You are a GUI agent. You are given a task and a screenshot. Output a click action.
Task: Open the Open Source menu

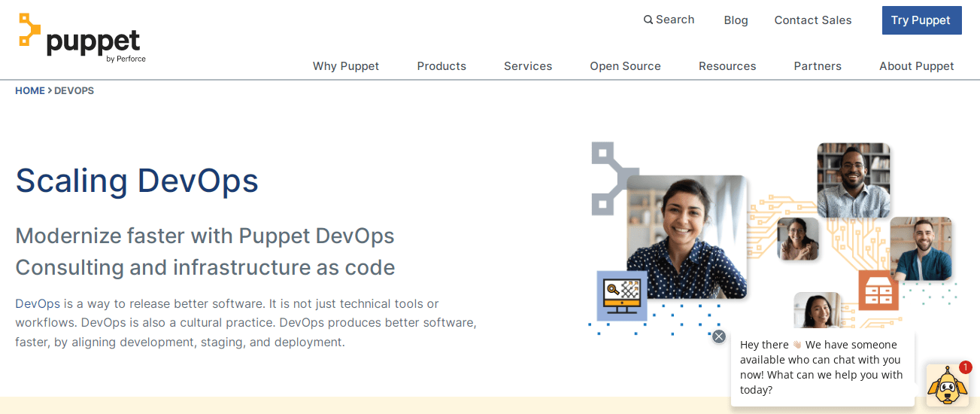pos(625,66)
